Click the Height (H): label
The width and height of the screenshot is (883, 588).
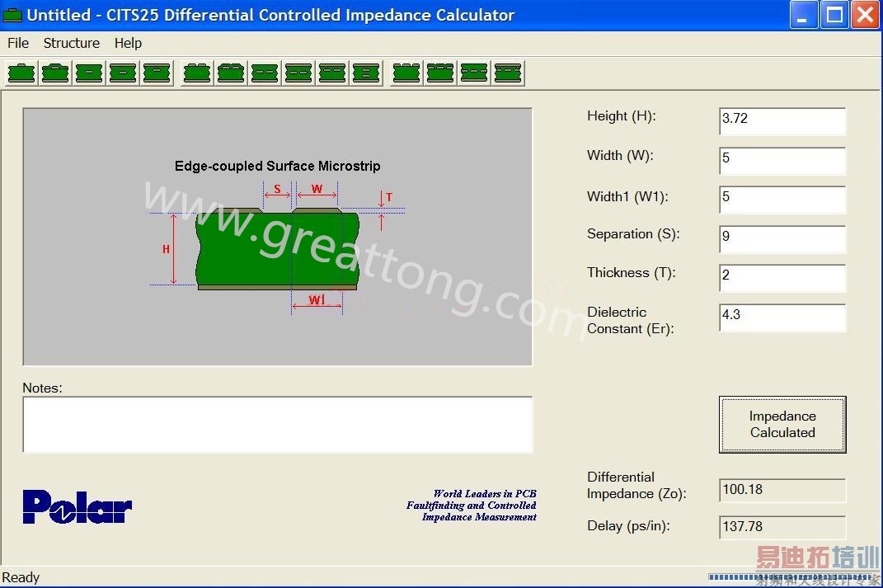tap(621, 116)
